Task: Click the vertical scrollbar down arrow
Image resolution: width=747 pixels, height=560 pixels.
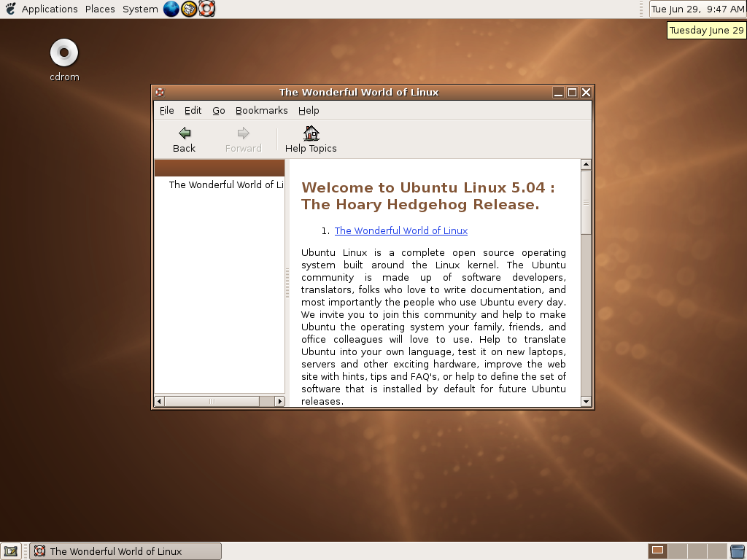Action: coord(586,401)
